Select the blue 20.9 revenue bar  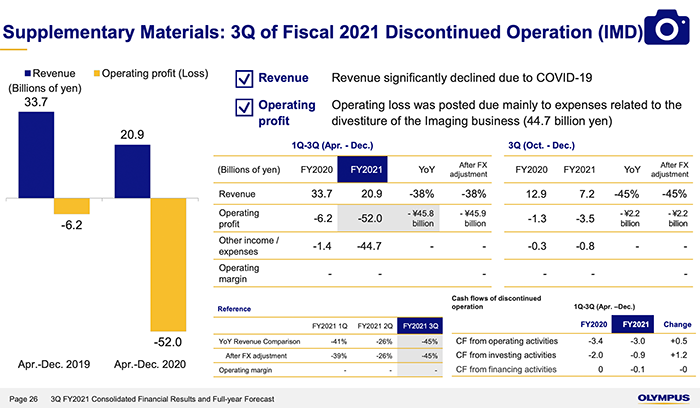[131, 170]
